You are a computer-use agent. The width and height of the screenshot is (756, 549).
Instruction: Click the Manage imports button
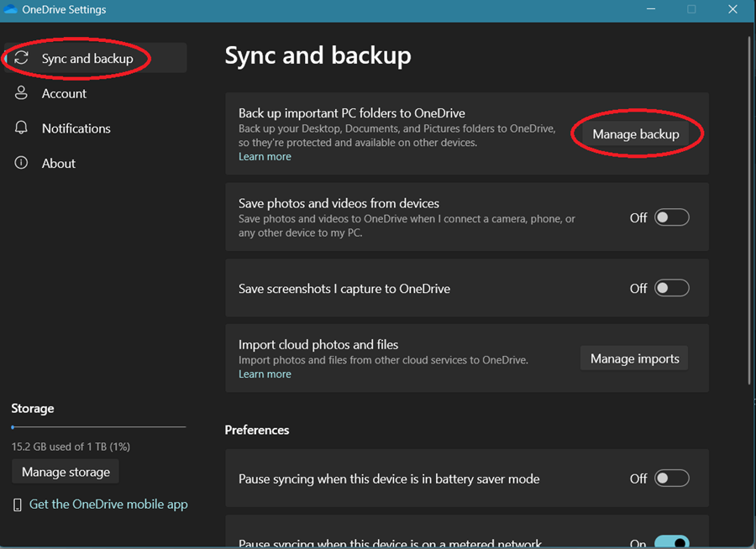click(634, 358)
